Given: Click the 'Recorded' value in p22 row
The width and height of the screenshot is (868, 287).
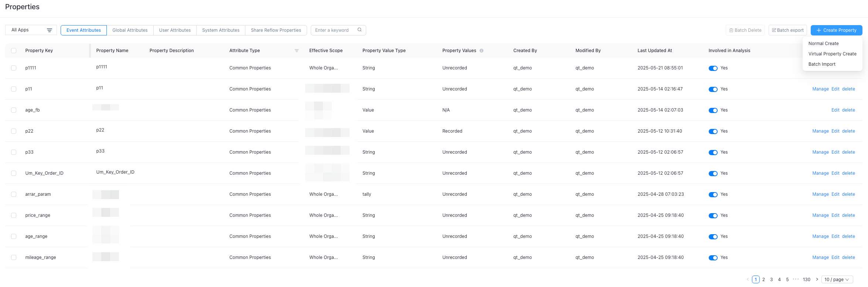Looking at the screenshot, I should pyautogui.click(x=452, y=131).
